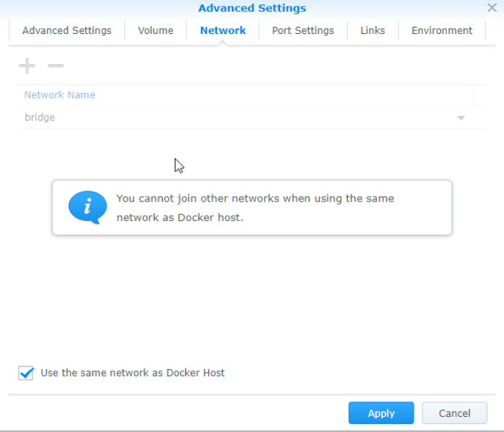Click the Network Name column header

point(246,95)
